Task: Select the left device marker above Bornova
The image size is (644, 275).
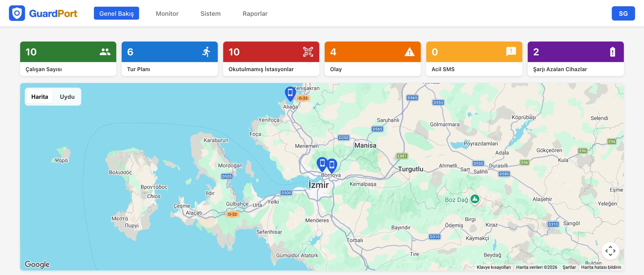Action: tap(322, 164)
